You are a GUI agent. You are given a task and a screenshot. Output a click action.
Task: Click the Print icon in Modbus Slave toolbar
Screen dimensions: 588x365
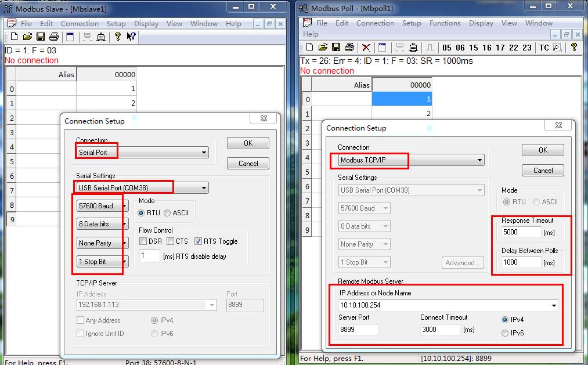click(54, 37)
